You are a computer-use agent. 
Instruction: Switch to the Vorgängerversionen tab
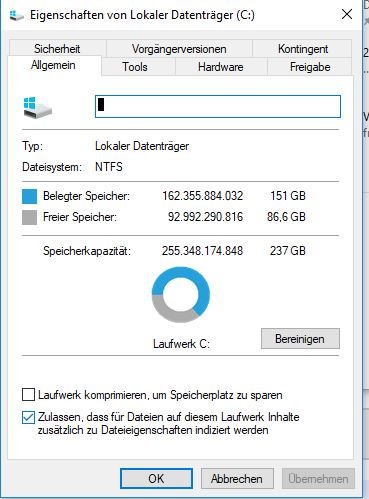[179, 49]
